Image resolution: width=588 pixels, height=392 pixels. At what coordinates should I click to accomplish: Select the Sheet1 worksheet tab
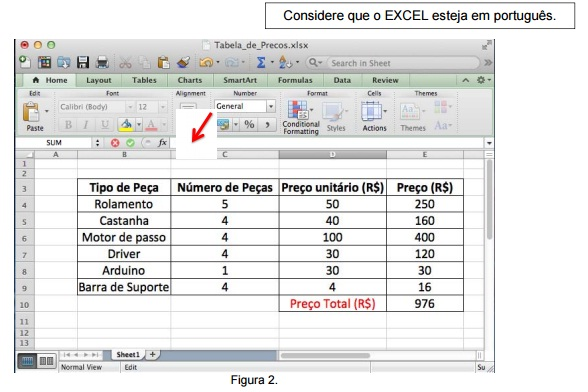click(x=128, y=355)
